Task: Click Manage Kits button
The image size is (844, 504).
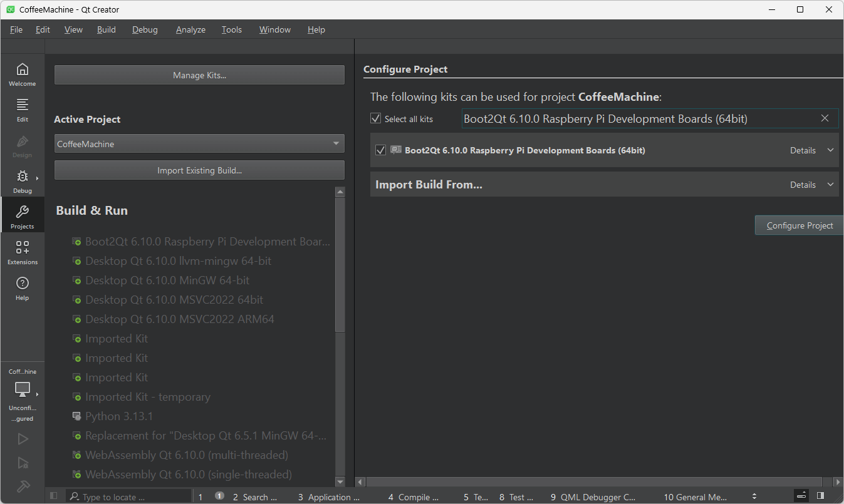Action: point(199,75)
